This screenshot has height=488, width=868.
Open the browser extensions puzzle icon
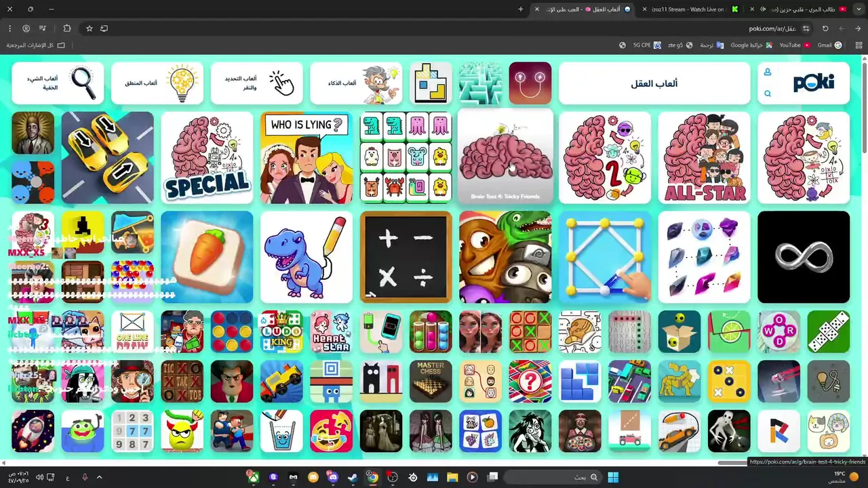[x=66, y=28]
